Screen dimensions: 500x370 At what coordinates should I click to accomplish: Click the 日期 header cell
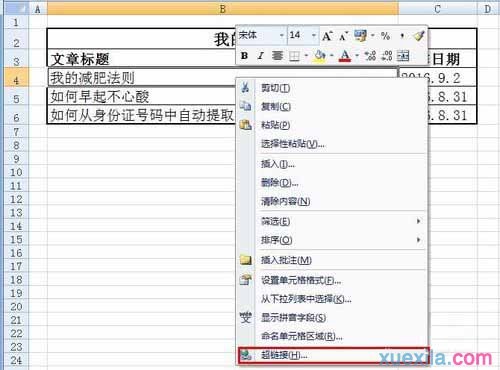452,59
